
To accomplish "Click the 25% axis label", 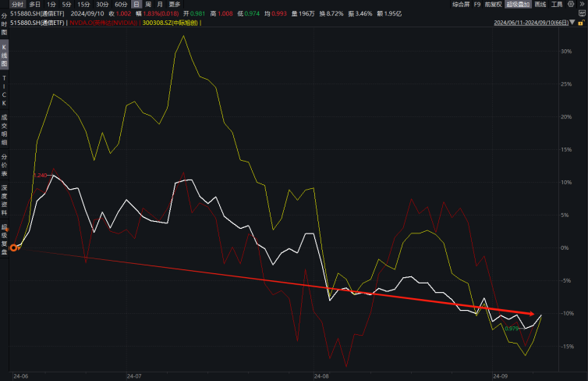I will [x=566, y=84].
